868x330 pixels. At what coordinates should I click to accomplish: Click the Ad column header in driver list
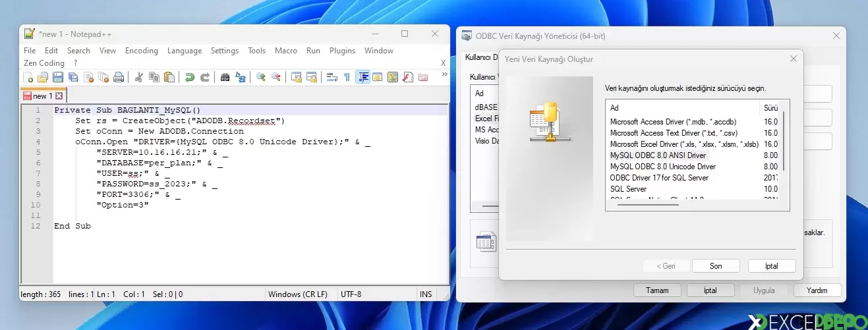[683, 107]
